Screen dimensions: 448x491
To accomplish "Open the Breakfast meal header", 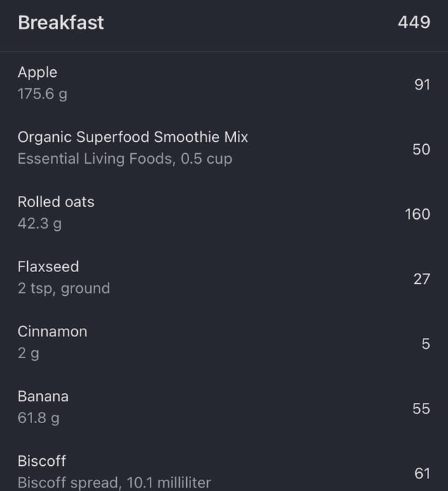I will tap(61, 22).
